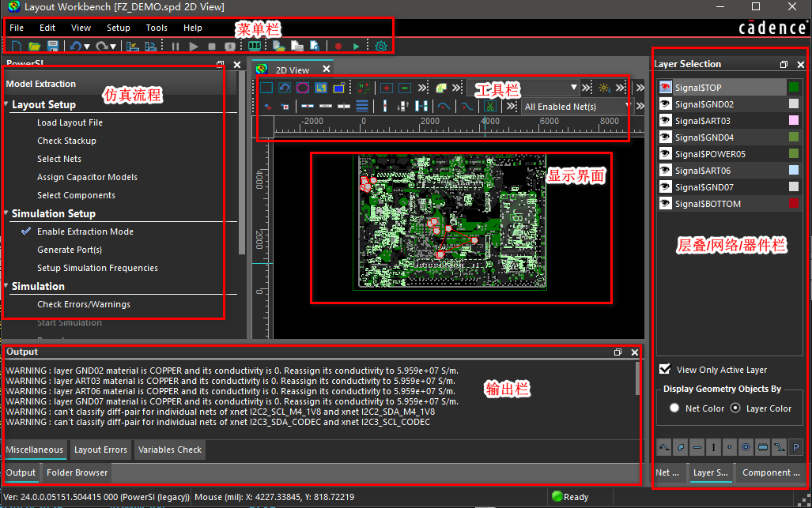This screenshot has width=812, height=508.
Task: Select the magenta ellipse tool icon
Action: pos(303,88)
